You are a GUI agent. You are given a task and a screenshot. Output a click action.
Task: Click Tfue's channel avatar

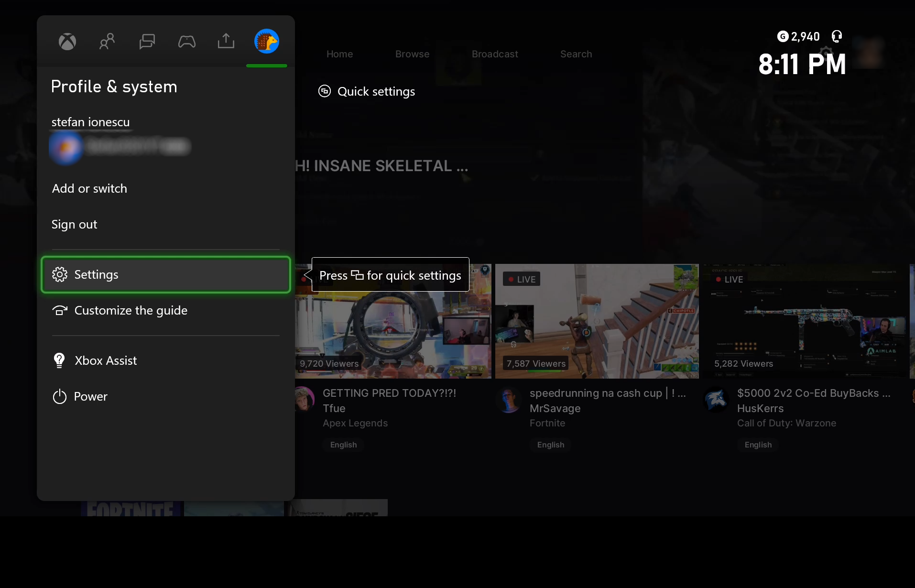304,400
